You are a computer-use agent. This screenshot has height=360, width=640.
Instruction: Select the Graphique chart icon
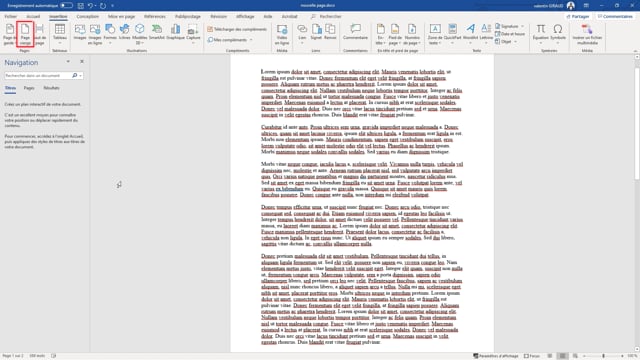point(176,32)
